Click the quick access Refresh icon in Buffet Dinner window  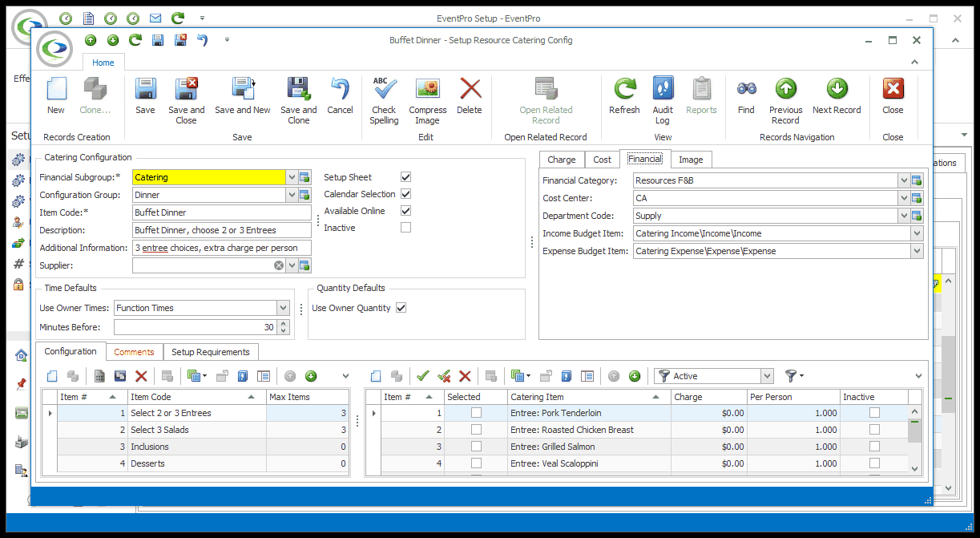point(135,40)
